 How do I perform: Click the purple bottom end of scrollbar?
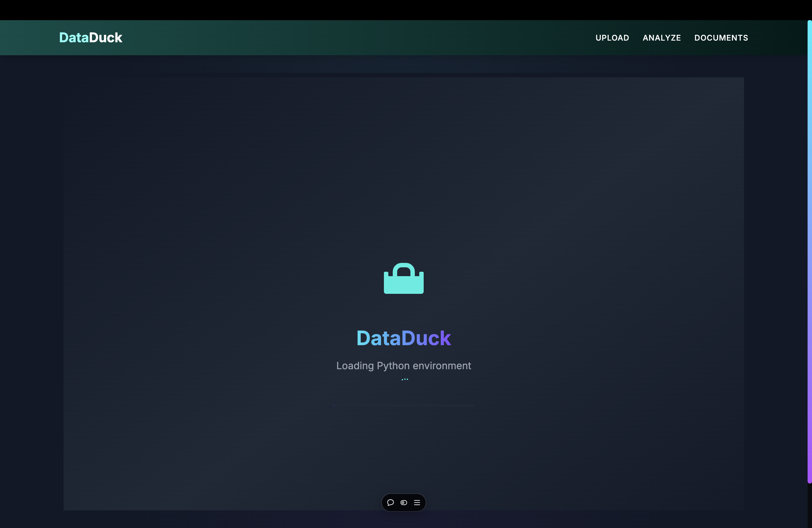point(809,477)
